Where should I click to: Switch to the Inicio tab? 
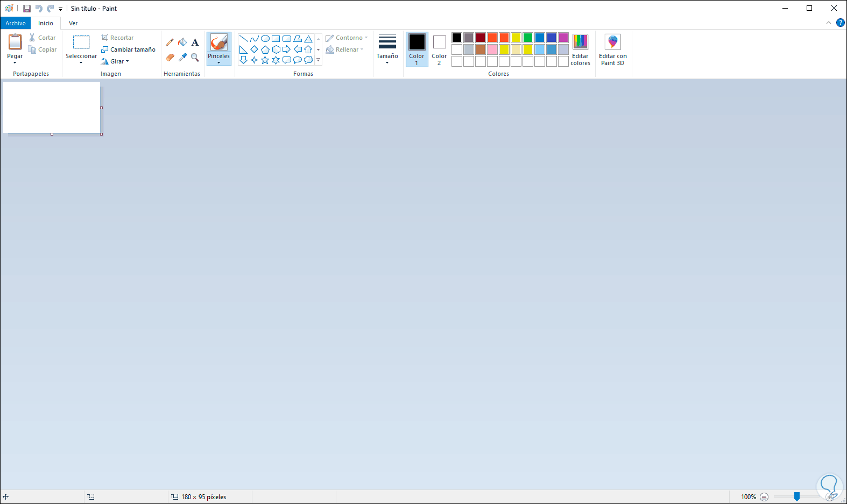(x=46, y=23)
